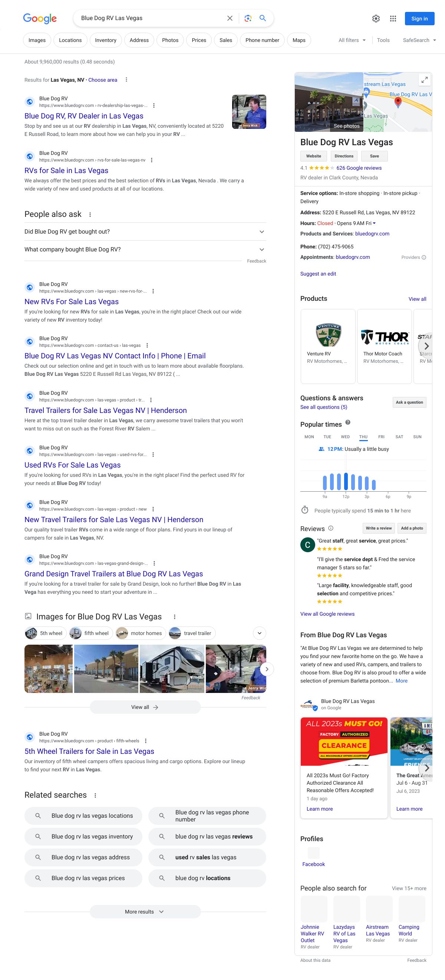Open the 626 Google reviews link
The width and height of the screenshot is (445, 980).
[x=359, y=168]
